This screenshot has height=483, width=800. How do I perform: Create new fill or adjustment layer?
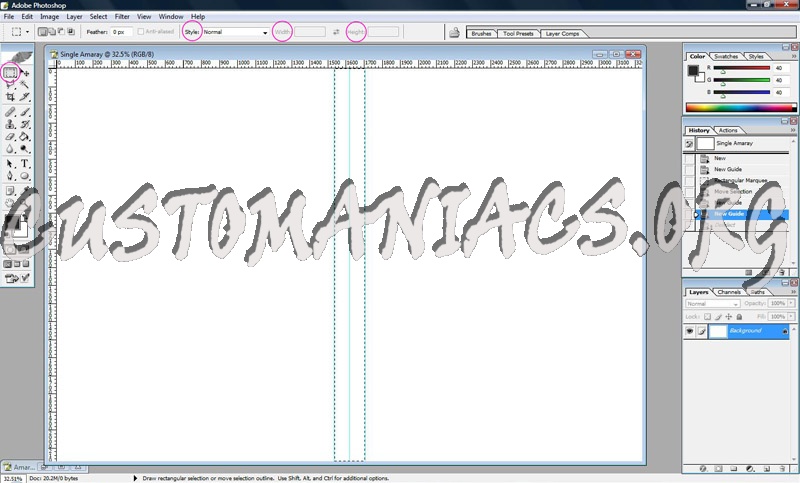pos(750,468)
